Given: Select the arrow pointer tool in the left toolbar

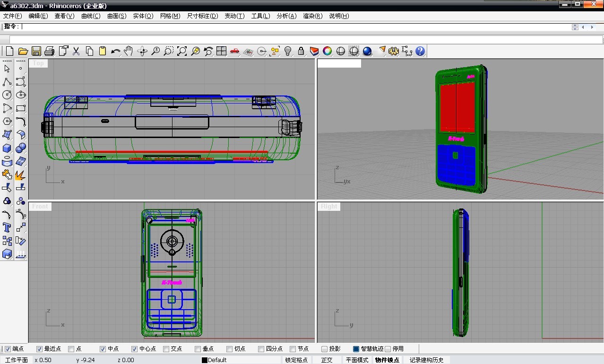Looking at the screenshot, I should [7, 69].
